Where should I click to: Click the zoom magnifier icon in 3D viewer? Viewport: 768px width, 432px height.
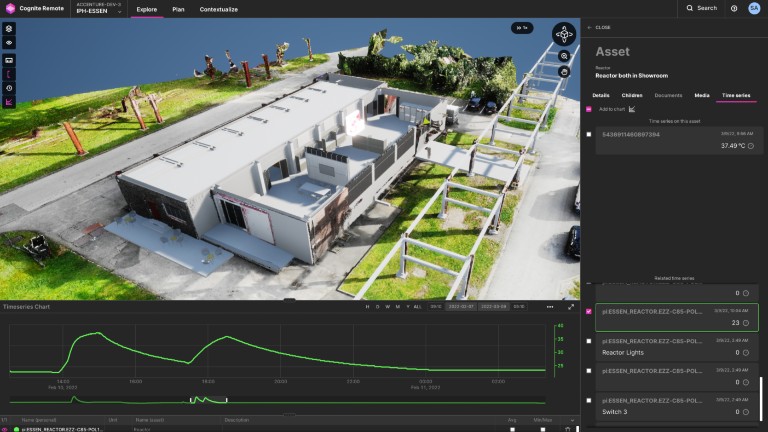point(564,56)
